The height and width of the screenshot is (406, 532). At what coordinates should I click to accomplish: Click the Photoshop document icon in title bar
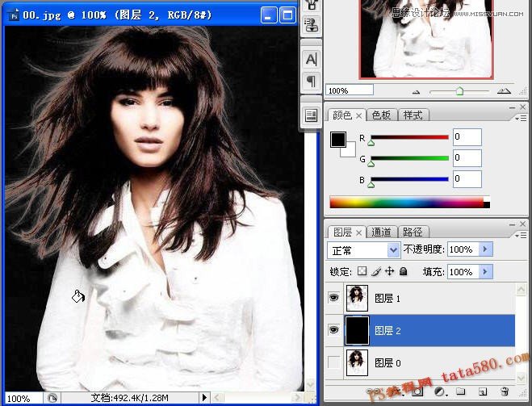[13, 15]
